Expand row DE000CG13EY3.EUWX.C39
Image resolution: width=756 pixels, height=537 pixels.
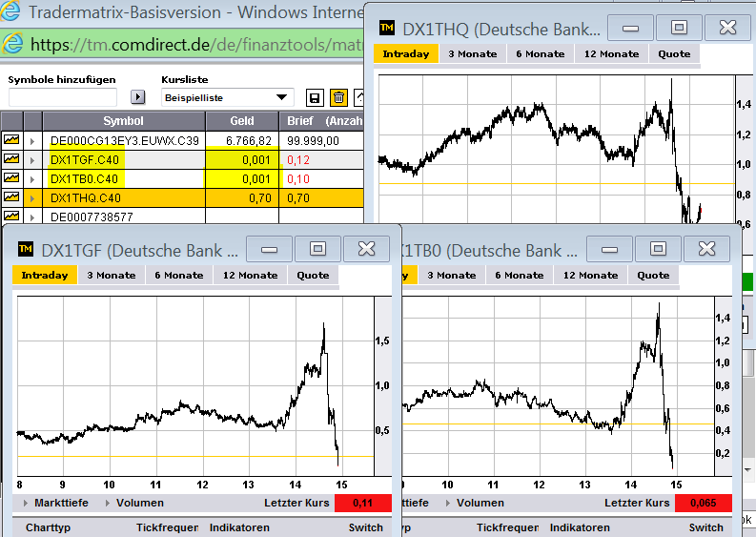pos(32,141)
